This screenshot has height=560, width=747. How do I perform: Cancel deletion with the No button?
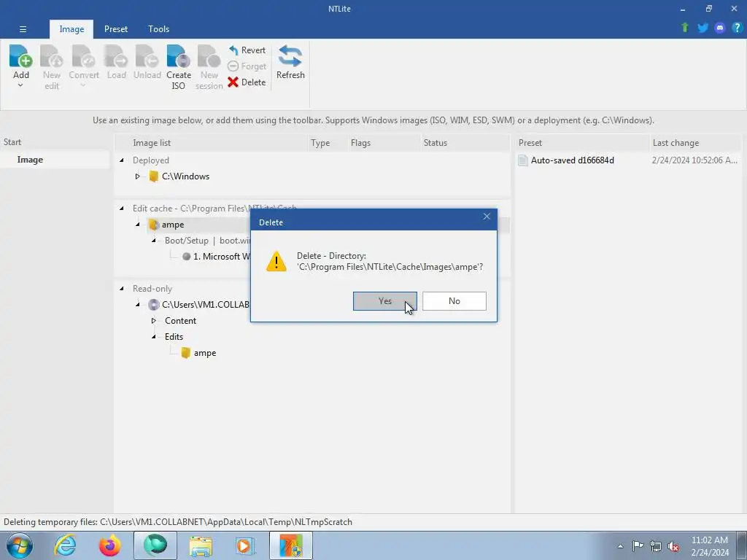pyautogui.click(x=454, y=301)
